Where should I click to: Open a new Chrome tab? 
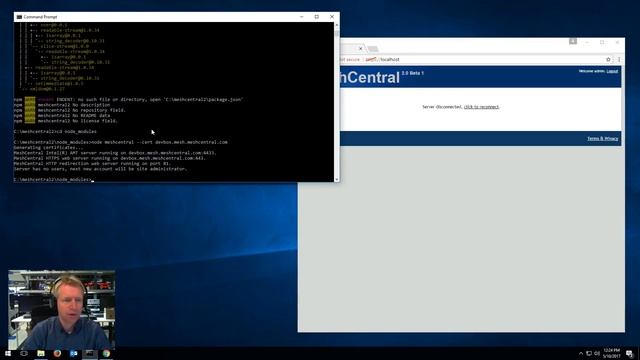click(373, 49)
